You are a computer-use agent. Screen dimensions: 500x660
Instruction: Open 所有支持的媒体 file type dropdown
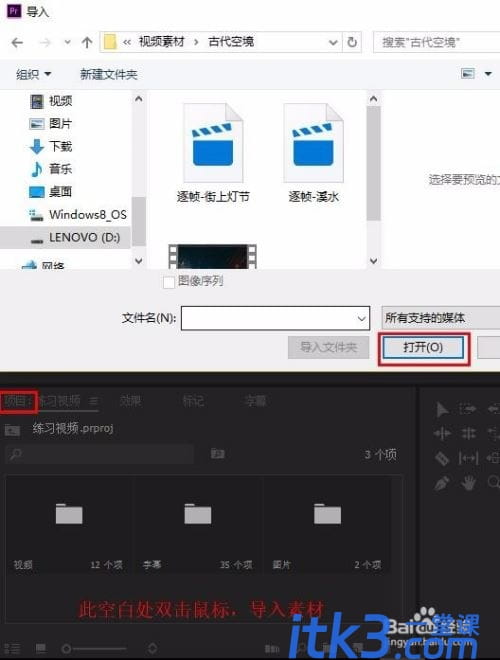tap(441, 318)
